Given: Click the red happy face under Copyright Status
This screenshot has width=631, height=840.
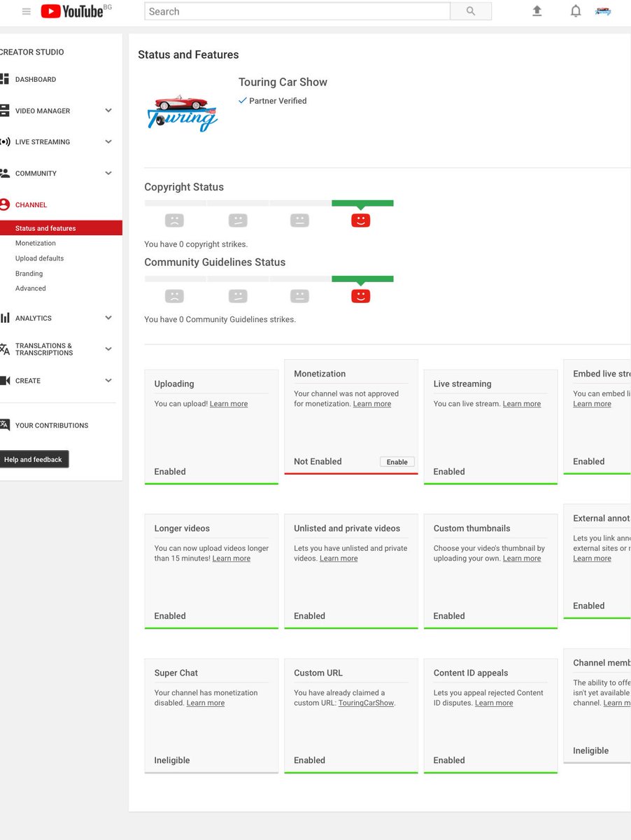Looking at the screenshot, I should [360, 220].
